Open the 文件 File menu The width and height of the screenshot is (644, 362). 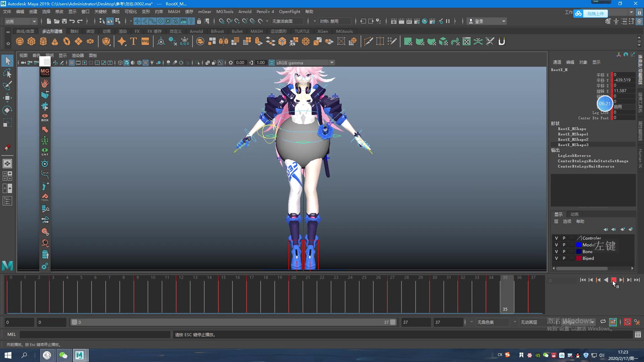tap(7, 11)
